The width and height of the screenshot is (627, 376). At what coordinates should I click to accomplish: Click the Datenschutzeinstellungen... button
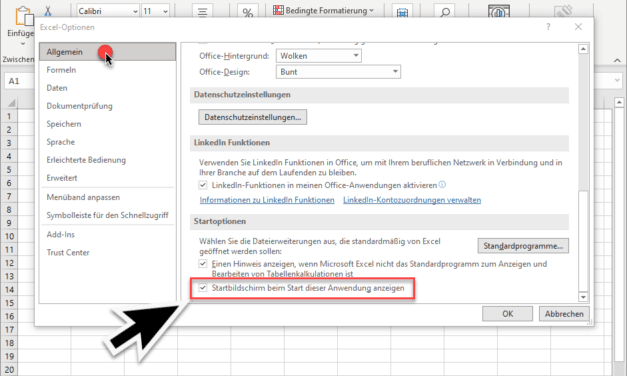tap(253, 117)
